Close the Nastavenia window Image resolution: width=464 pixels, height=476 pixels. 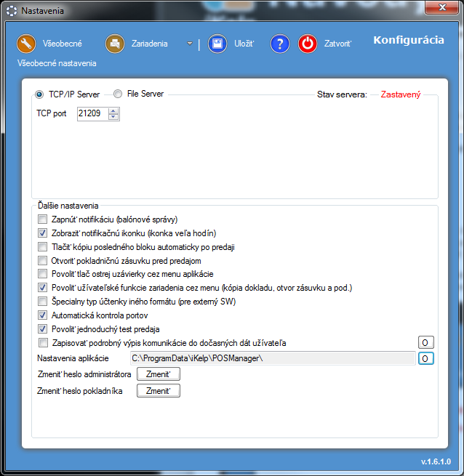tap(441, 7)
